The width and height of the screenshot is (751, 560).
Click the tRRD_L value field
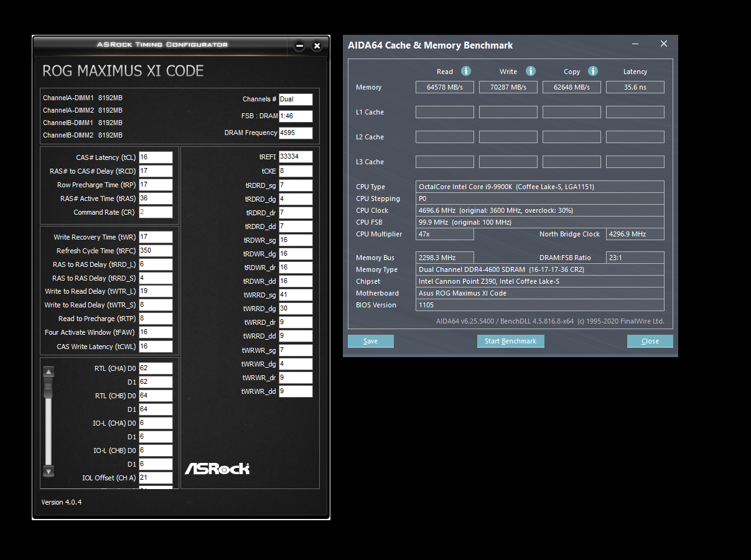156,264
